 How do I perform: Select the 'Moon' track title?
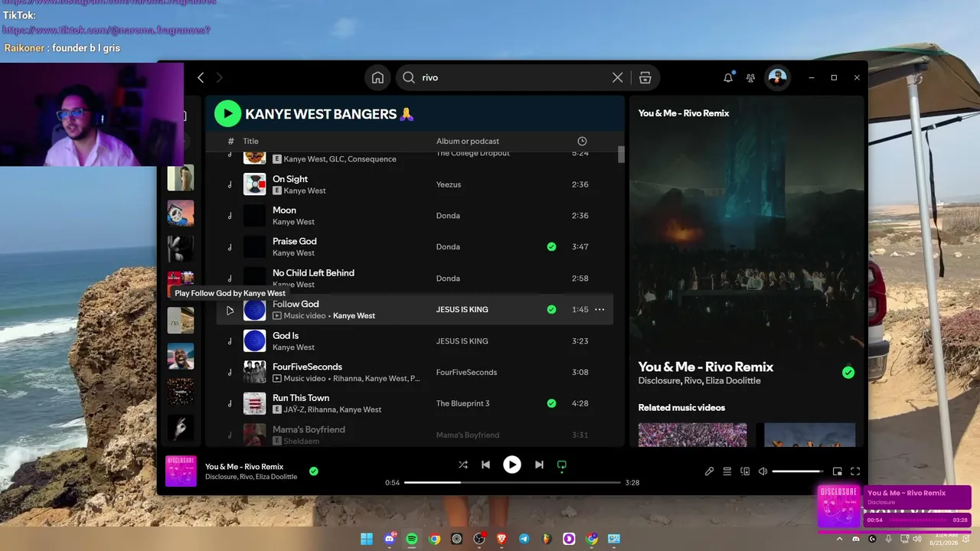point(284,210)
